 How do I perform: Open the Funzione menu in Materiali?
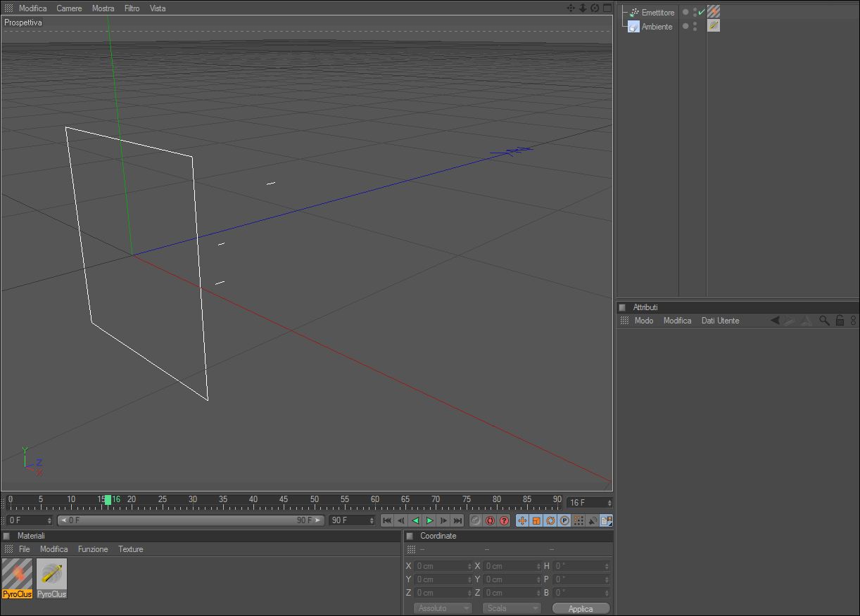coord(93,549)
